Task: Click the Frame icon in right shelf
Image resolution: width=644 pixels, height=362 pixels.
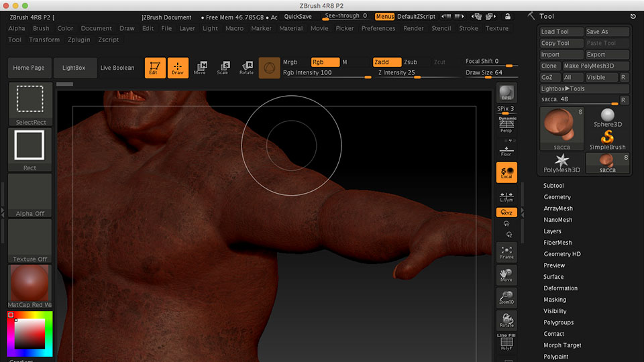Action: click(x=506, y=253)
